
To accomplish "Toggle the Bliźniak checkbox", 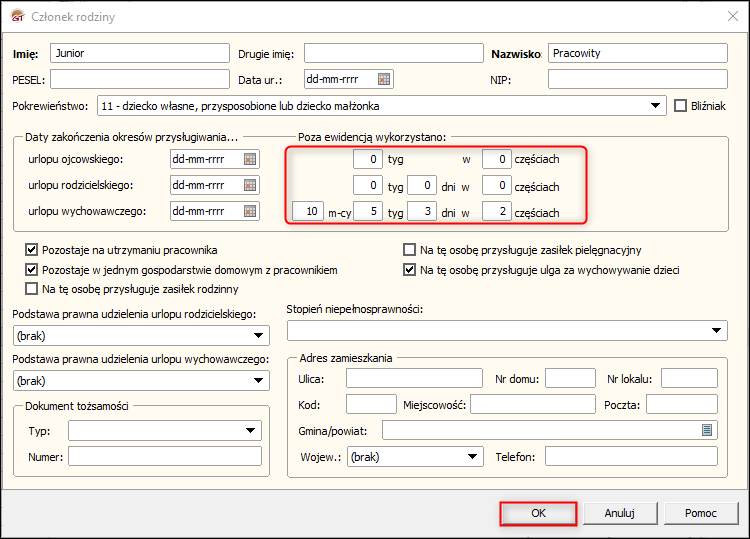I will [682, 105].
